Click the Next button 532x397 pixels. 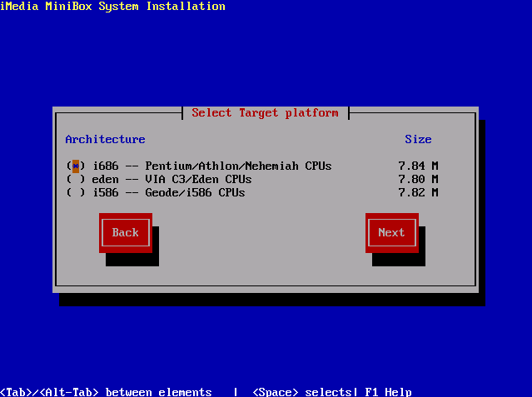[x=391, y=232]
